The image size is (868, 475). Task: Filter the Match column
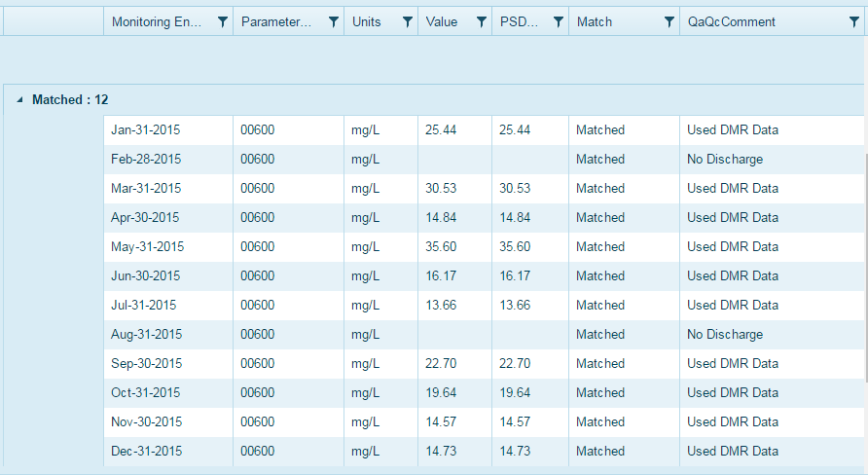point(669,21)
